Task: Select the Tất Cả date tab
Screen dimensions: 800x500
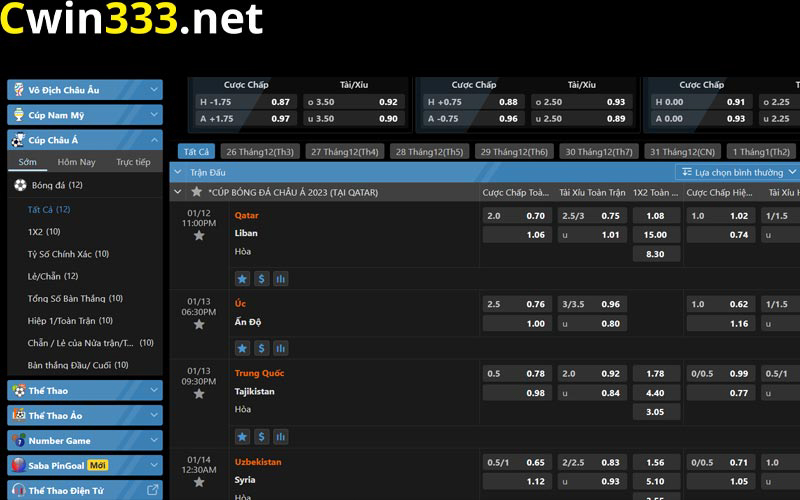Action: tap(196, 152)
